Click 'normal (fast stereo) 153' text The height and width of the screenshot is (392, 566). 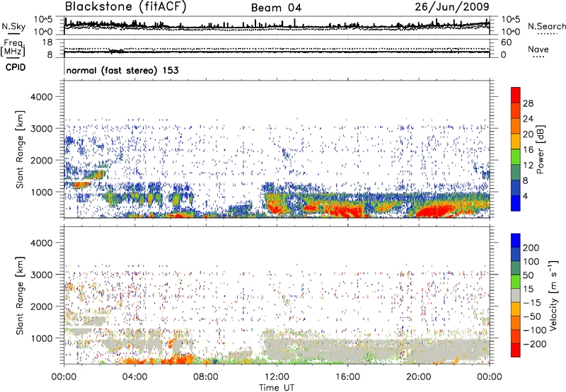[x=122, y=70]
